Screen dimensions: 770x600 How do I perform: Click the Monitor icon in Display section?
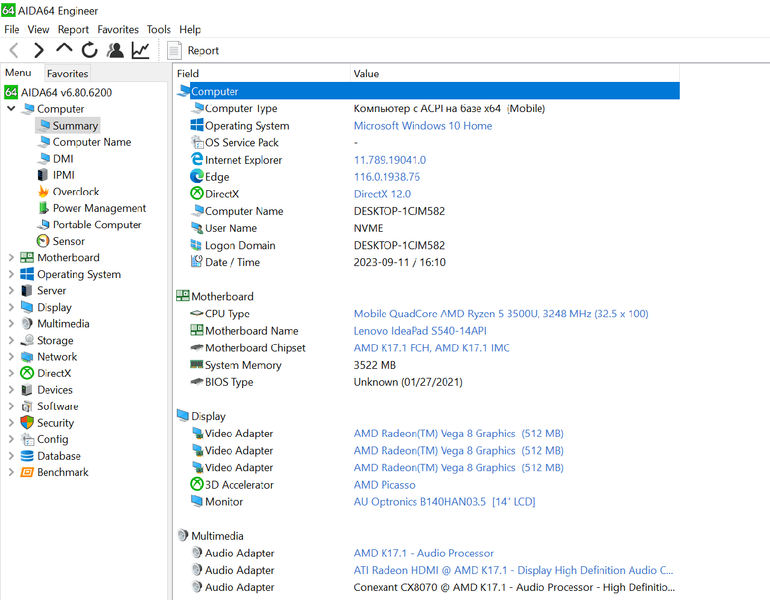pos(197,501)
